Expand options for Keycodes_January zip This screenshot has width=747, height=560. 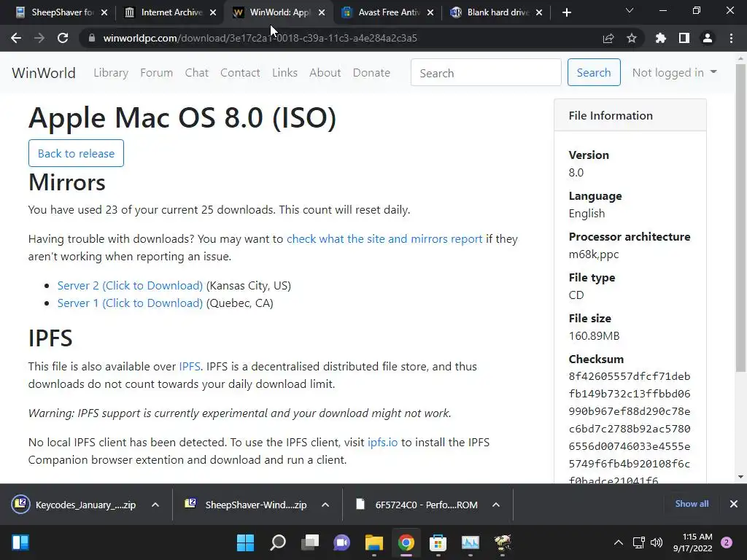tap(155, 505)
